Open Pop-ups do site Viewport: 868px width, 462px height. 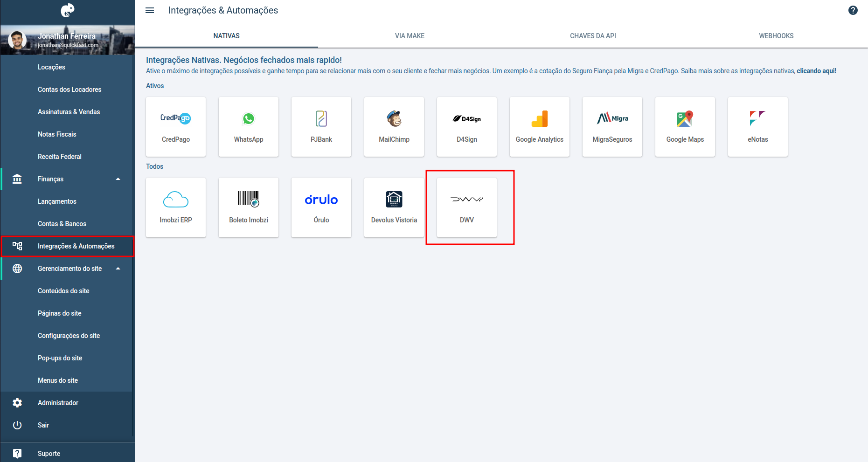(60, 358)
